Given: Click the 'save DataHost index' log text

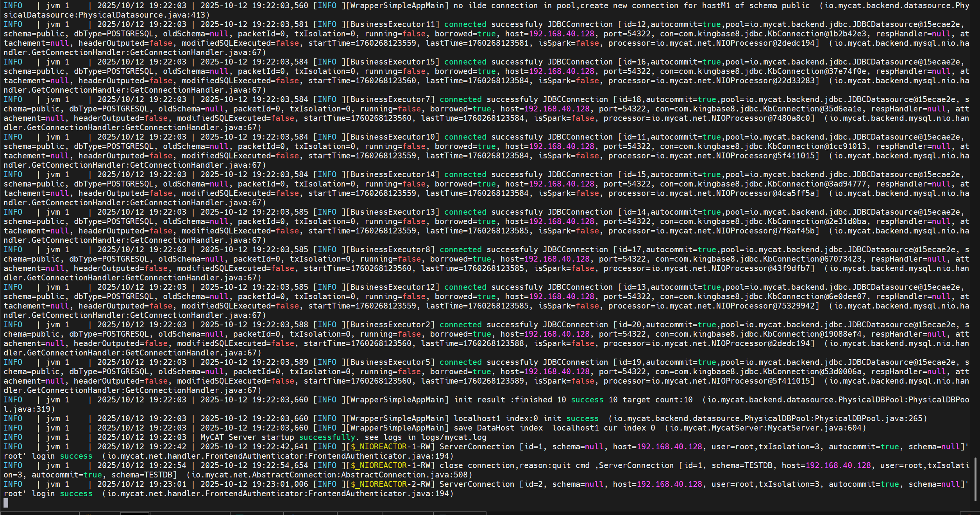Looking at the screenshot, I should click(498, 428).
